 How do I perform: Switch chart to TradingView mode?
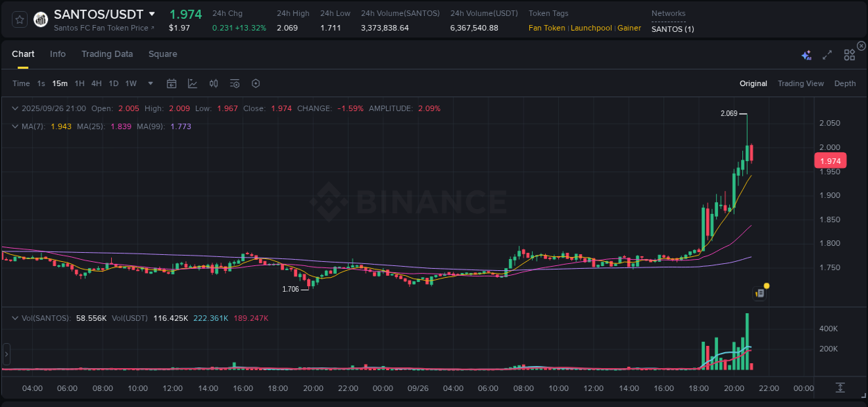[x=801, y=83]
